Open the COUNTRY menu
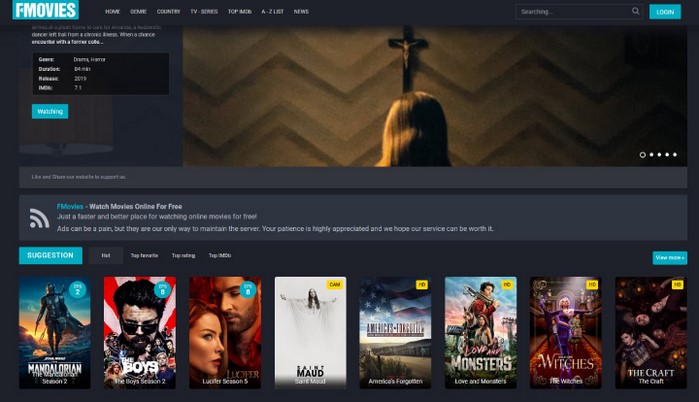699x402 pixels. tap(169, 12)
